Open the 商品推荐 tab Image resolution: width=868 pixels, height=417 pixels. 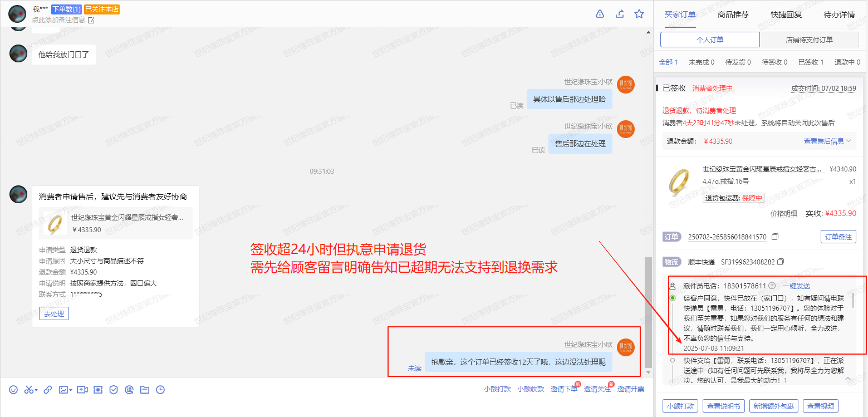733,14
